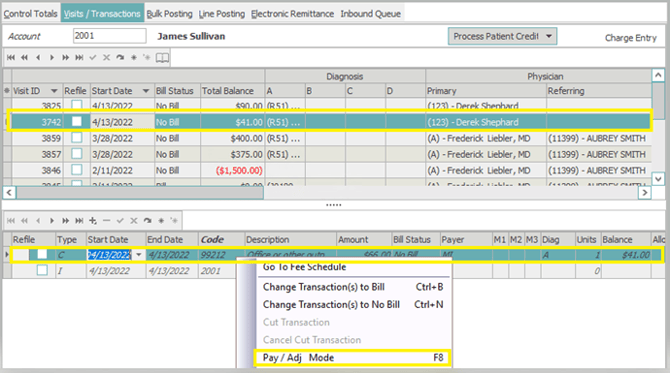Set bookmark asterisk in visits navigator
This screenshot has width=670, height=373.
tap(134, 57)
